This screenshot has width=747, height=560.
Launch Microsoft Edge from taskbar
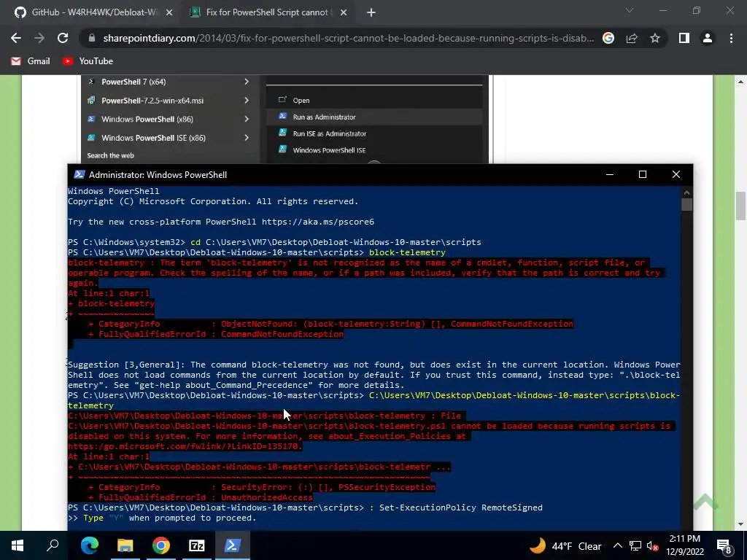coord(89,545)
